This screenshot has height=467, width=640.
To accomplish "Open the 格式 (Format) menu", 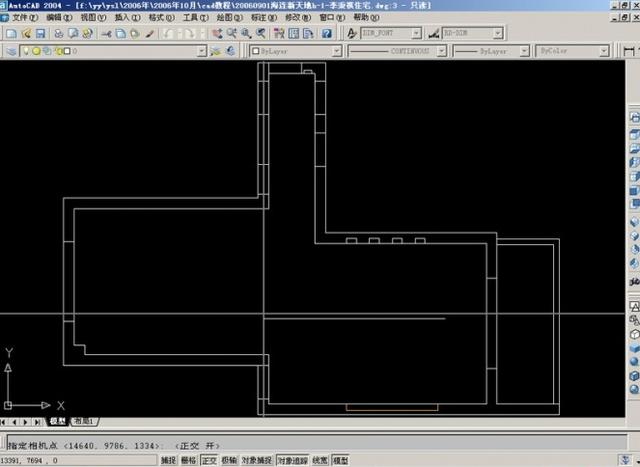I will click(161, 18).
